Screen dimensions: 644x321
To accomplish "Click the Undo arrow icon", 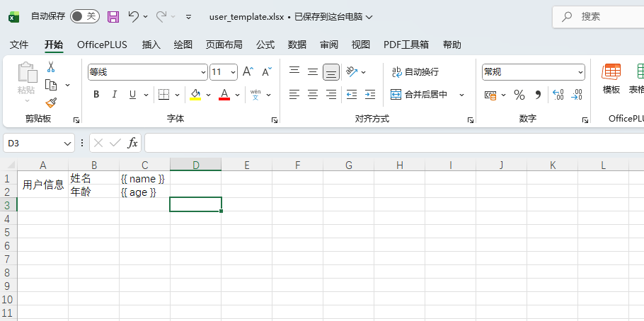I will click(x=134, y=16).
